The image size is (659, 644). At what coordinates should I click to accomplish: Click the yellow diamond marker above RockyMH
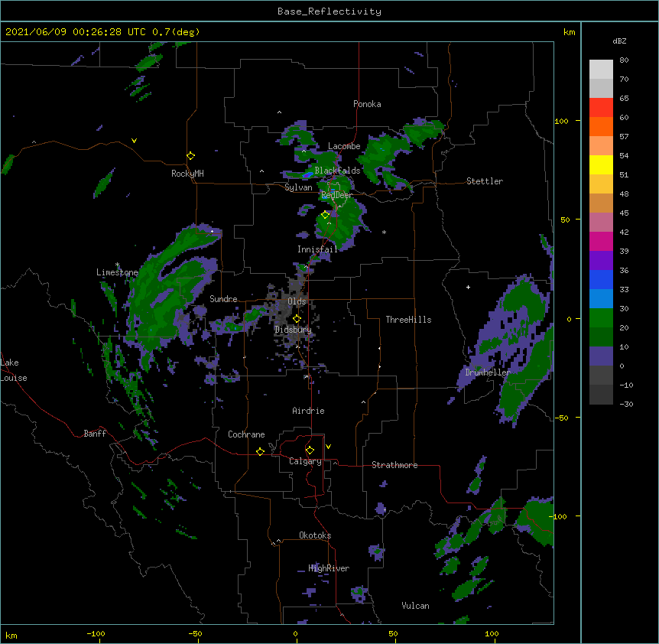(x=190, y=156)
